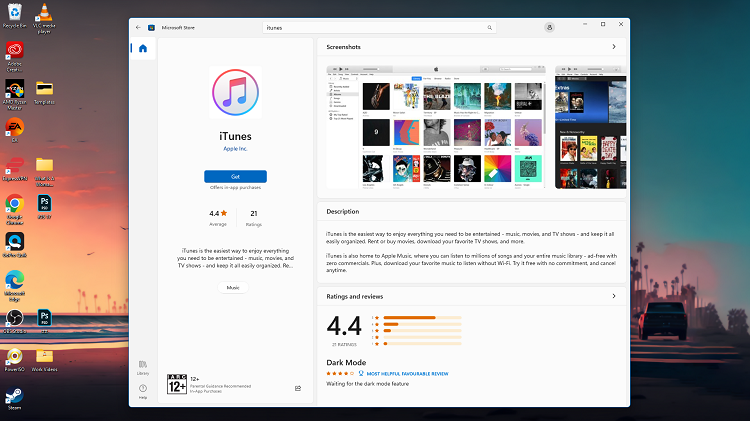Viewport: 750px width, 421px height.
Task: Click the 12+ age rating badge
Action: point(176,384)
